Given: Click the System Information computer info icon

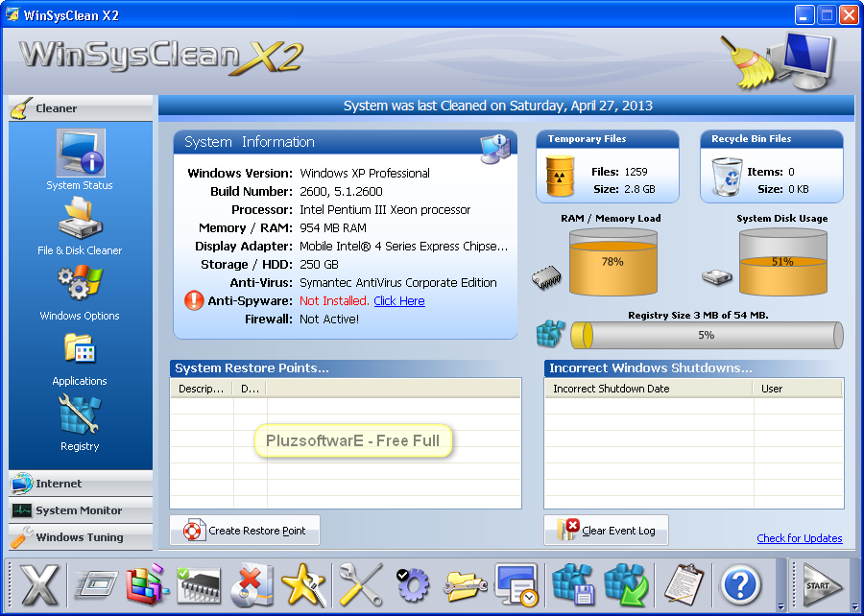Looking at the screenshot, I should tap(495, 149).
